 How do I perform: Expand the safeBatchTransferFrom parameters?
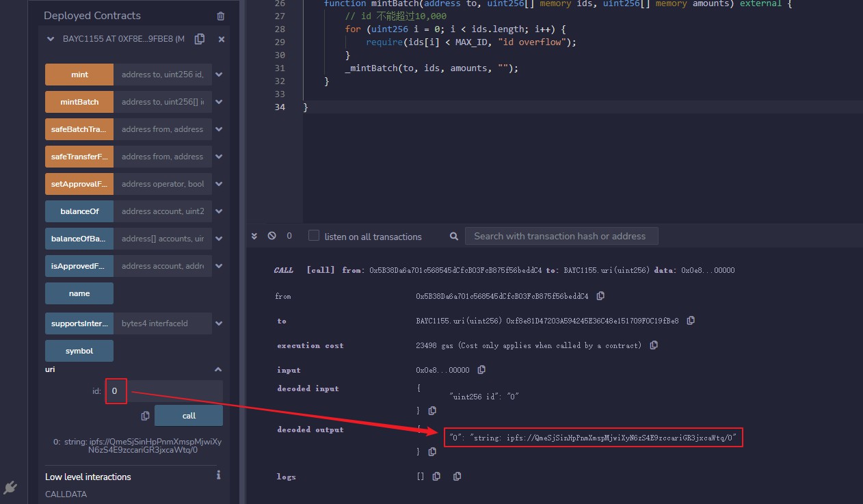[x=219, y=129]
